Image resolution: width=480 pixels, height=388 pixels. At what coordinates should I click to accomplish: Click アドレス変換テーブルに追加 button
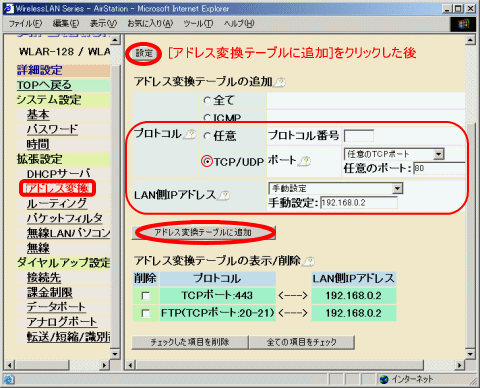[203, 232]
